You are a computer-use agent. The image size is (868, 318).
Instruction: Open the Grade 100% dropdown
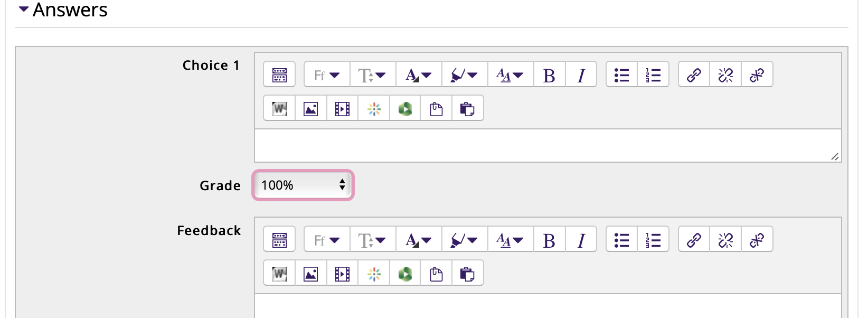pyautogui.click(x=303, y=185)
